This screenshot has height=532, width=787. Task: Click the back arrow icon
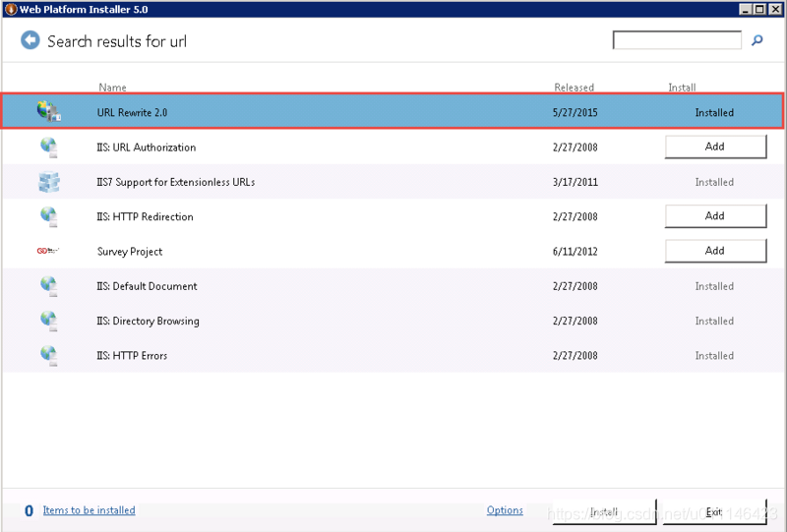pyautogui.click(x=30, y=40)
